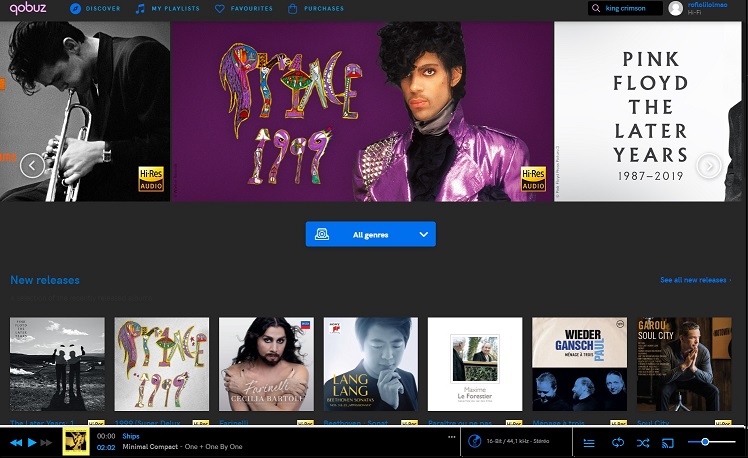Image resolution: width=748 pixels, height=458 pixels.
Task: Open Prince 1999 Super Deluxe album cover
Action: click(x=162, y=364)
